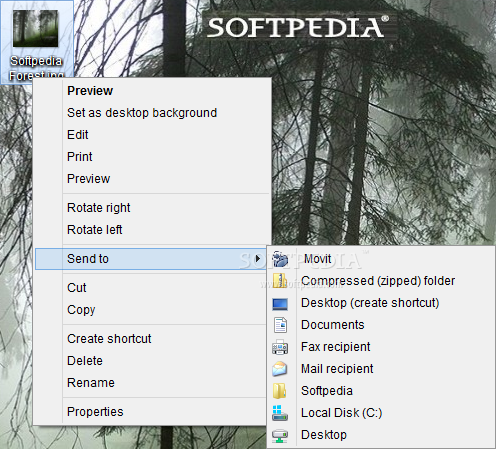Click Print in the context menu

(80, 157)
